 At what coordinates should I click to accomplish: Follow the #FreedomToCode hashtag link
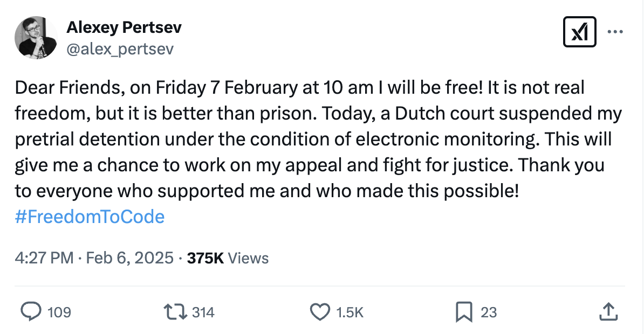click(x=90, y=217)
